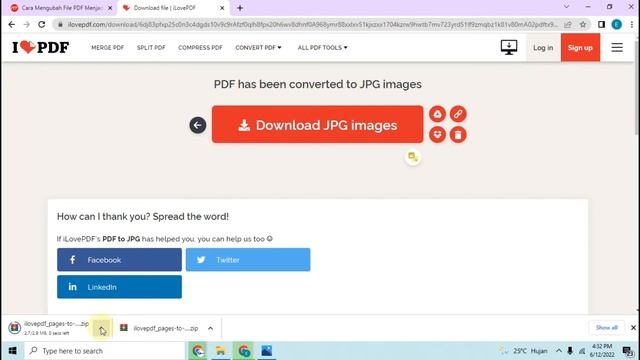Click the site lock icon in address bar
The width and height of the screenshot is (640, 360).
(60, 24)
